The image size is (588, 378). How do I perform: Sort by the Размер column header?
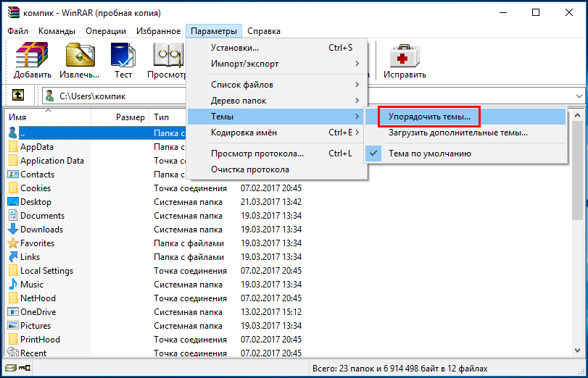(120, 117)
